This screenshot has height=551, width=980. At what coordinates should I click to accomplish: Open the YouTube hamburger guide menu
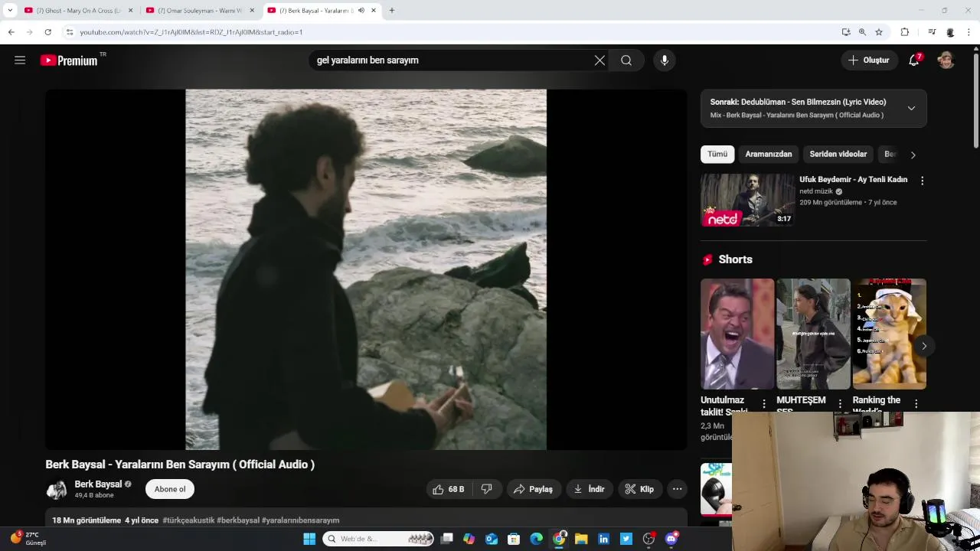pyautogui.click(x=20, y=60)
